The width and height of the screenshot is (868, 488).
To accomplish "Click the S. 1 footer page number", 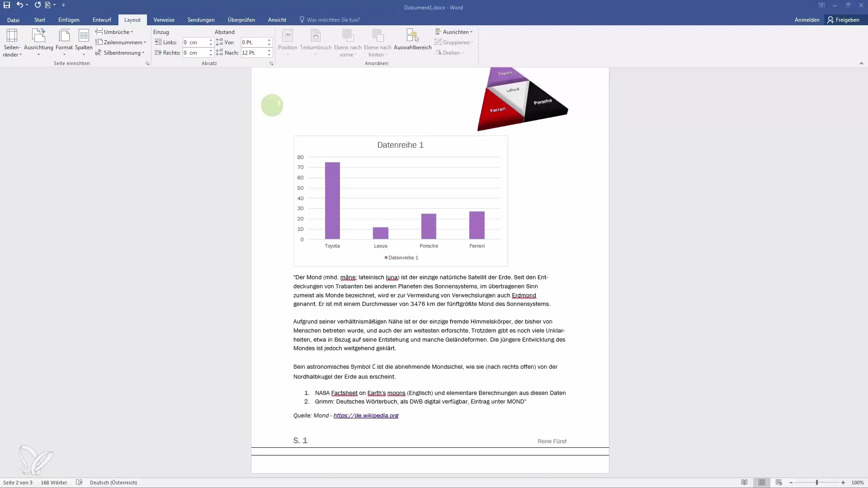I will click(x=300, y=441).
